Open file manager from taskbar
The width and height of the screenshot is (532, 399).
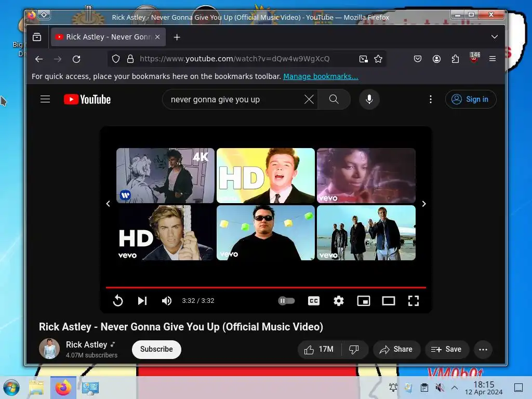tap(36, 388)
